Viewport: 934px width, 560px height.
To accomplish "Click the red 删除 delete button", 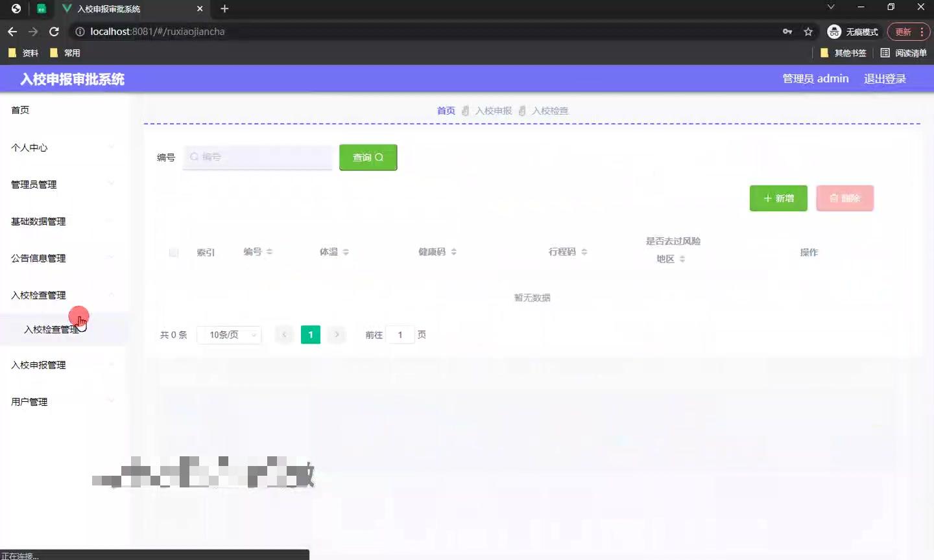I will coord(844,198).
